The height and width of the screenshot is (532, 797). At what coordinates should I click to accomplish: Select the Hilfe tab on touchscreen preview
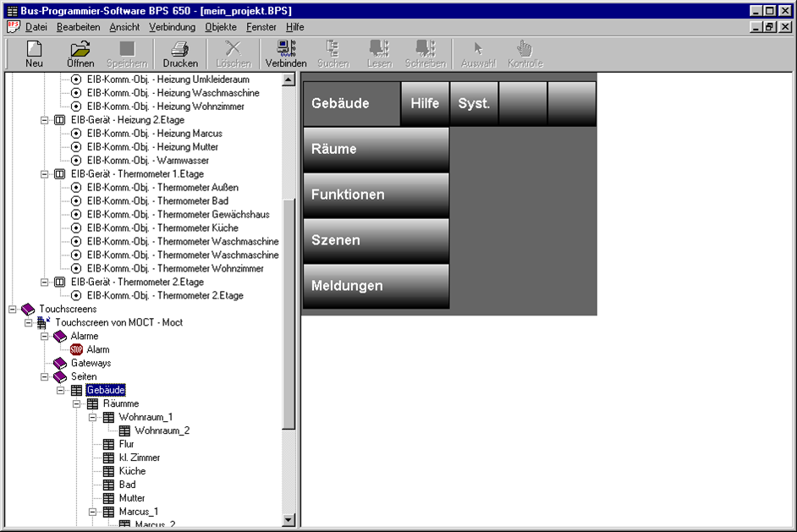(x=425, y=103)
